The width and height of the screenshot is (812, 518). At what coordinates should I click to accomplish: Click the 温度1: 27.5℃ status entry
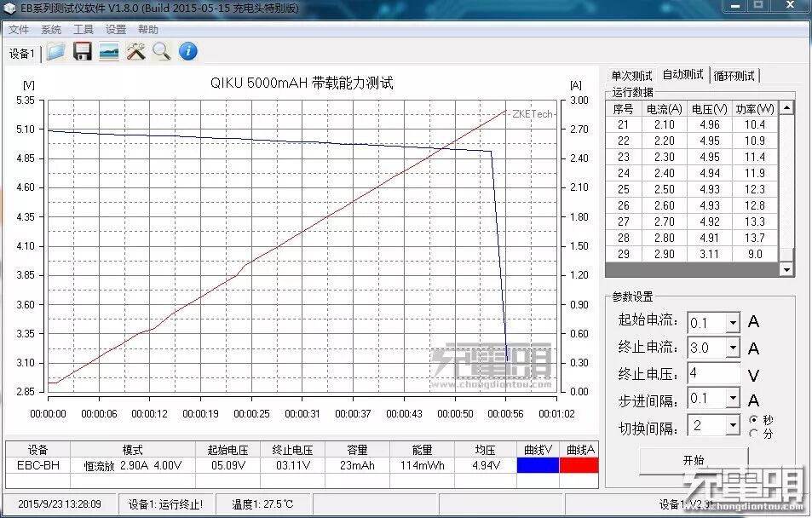click(x=262, y=504)
